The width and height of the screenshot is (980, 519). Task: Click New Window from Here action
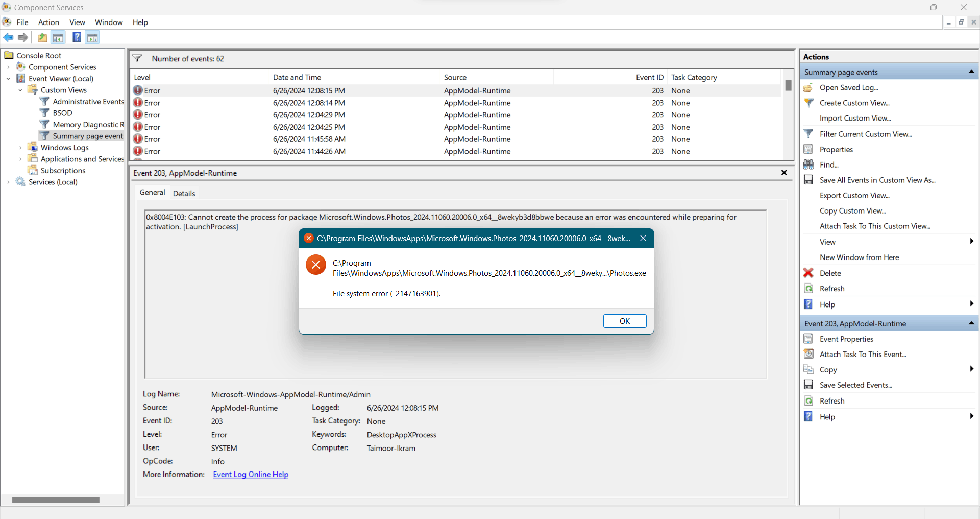click(x=860, y=257)
